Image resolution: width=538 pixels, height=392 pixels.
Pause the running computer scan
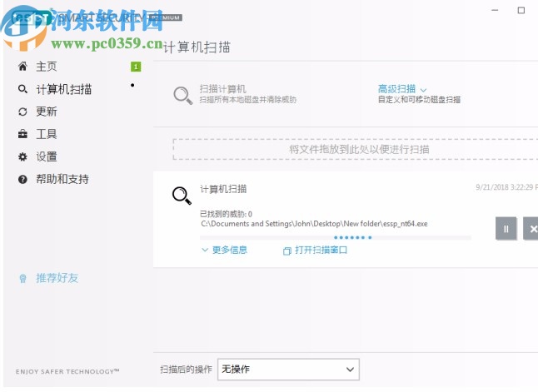click(x=506, y=228)
